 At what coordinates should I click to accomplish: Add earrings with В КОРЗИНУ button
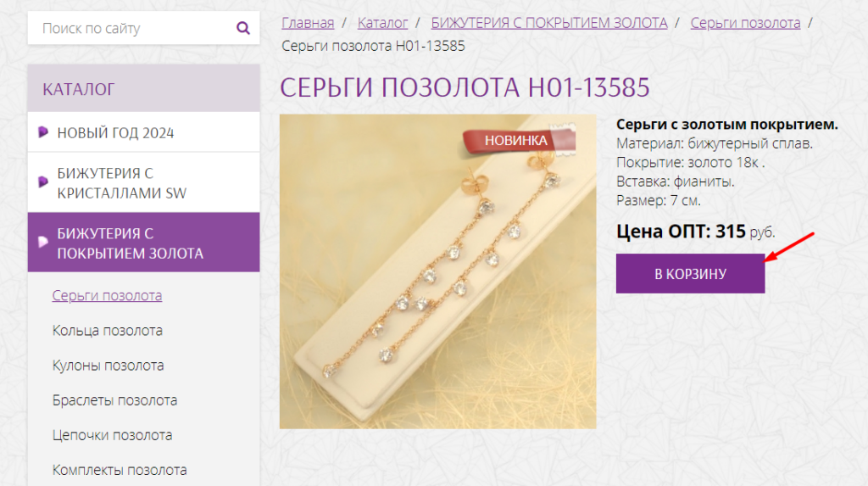690,274
